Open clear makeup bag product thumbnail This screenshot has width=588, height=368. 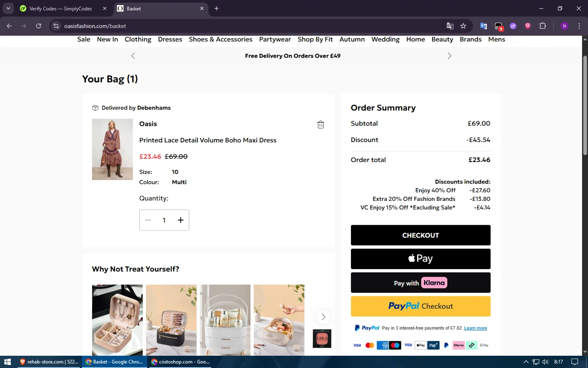[x=279, y=320]
